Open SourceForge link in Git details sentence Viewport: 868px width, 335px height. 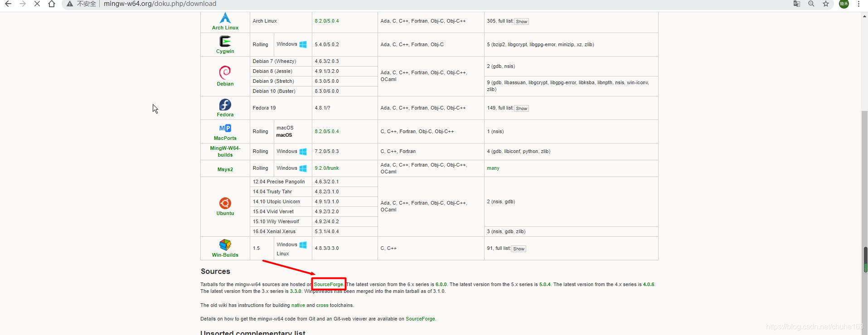pos(420,319)
